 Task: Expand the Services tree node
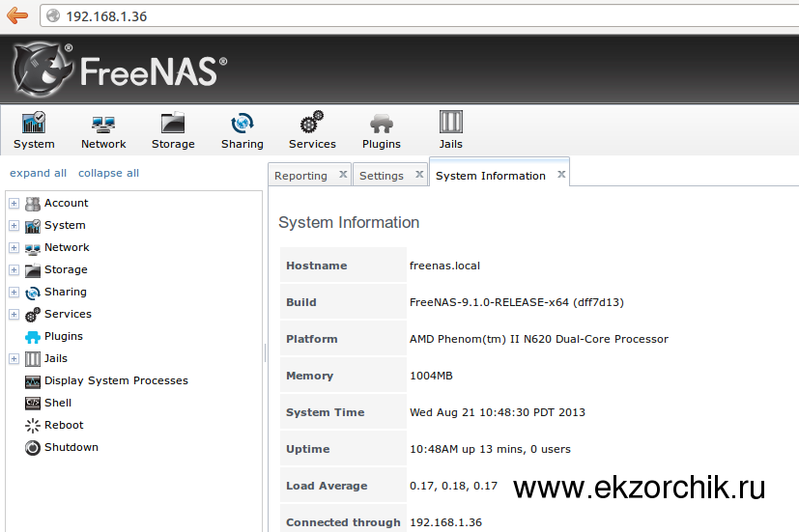(14, 314)
